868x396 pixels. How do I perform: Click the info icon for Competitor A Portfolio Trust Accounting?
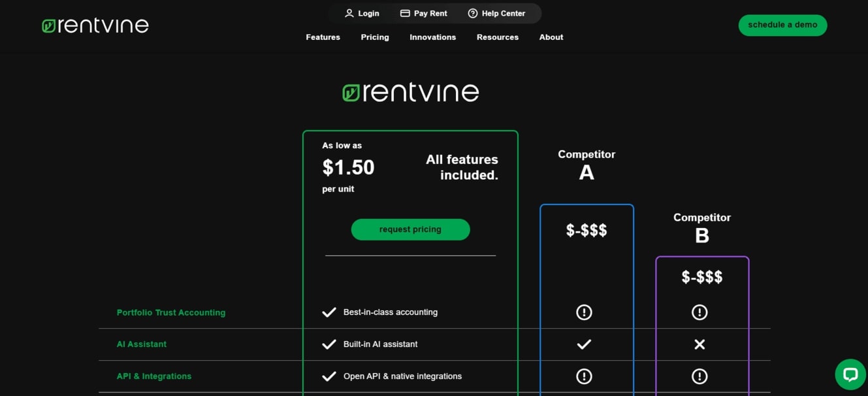coord(584,312)
